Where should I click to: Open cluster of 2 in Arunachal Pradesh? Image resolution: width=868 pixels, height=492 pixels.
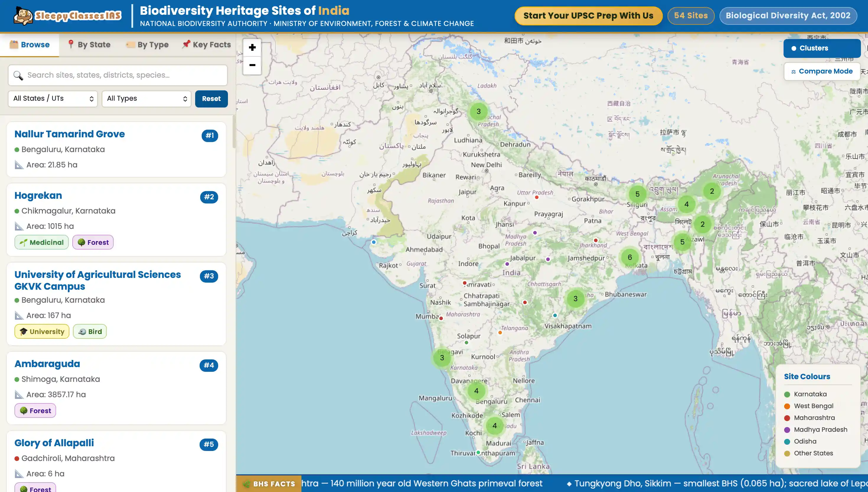tap(712, 191)
